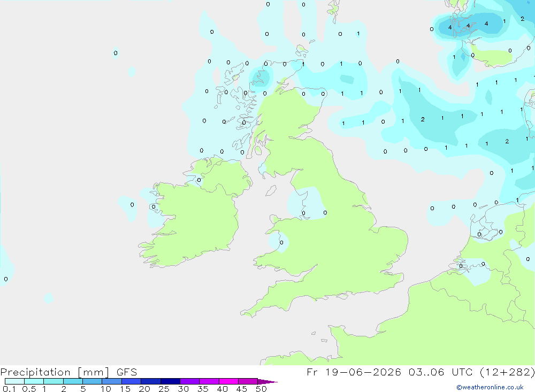This screenshot has width=535, height=392.
Task: Click the "25" legend scale label
Action: [x=164, y=389]
